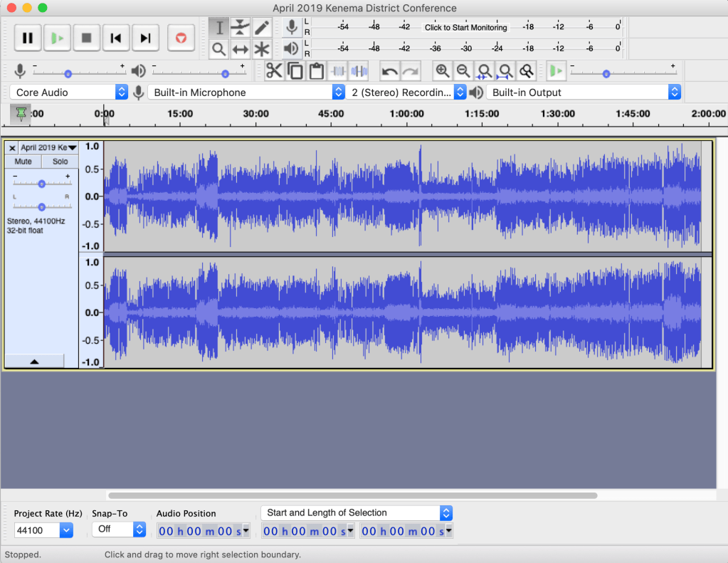This screenshot has height=563, width=728.
Task: Mute the April 2019 Kenema track
Action: pos(23,162)
